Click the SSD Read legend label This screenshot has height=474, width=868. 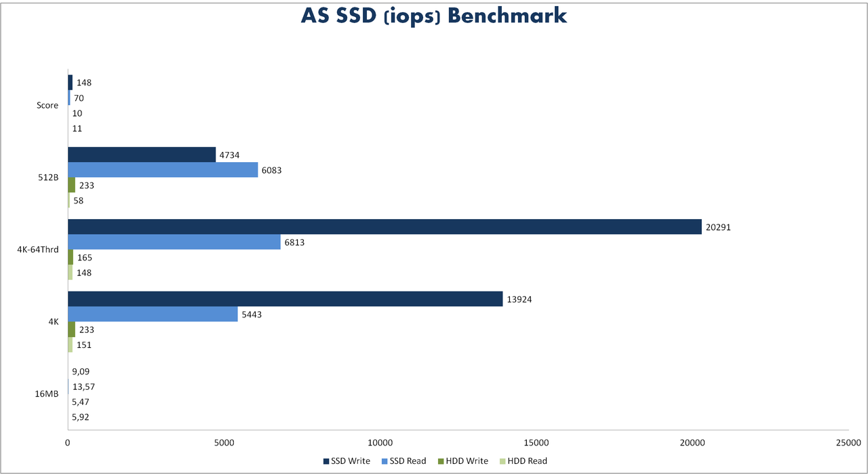coord(407,461)
